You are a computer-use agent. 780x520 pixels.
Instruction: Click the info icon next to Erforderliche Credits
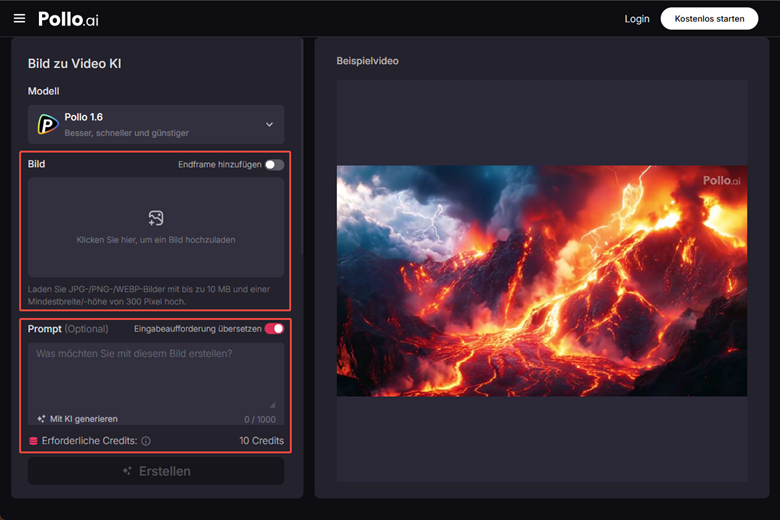pos(146,441)
